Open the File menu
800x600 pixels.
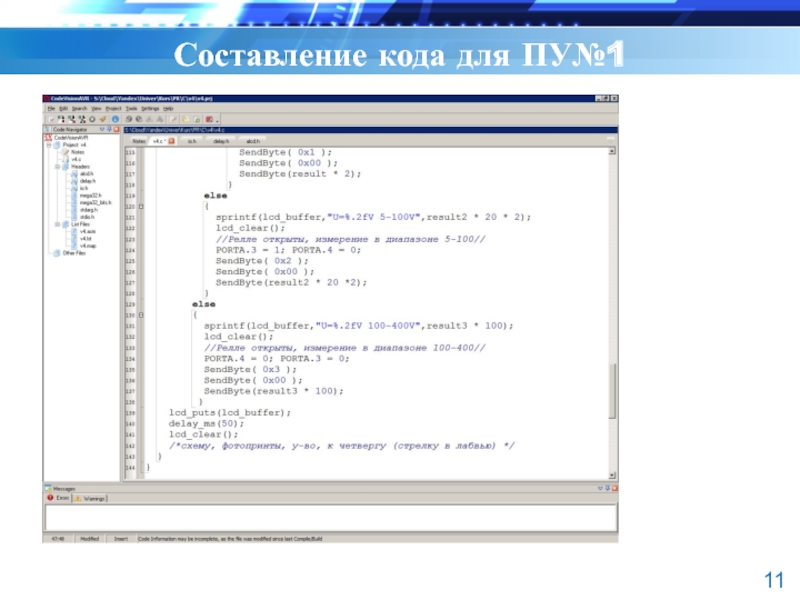(51, 109)
